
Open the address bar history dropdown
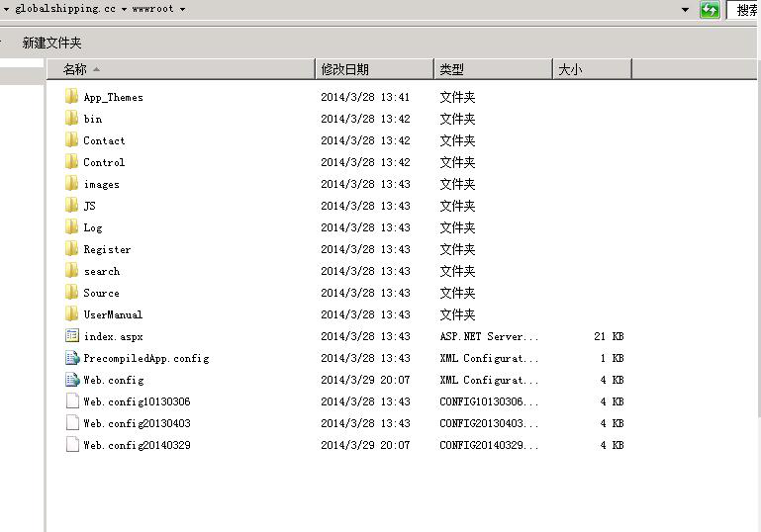point(686,10)
